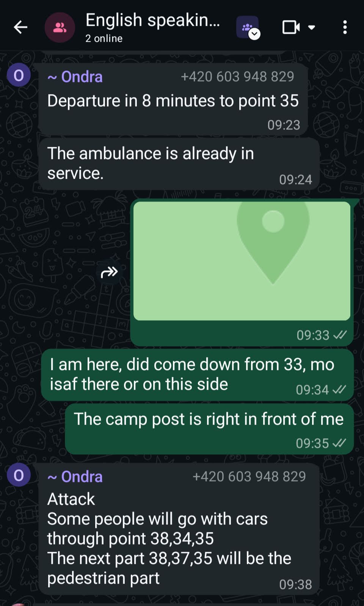Viewport: 364px width, 606px height.
Task: Select 'The camp post is right' message
Action: point(209,429)
